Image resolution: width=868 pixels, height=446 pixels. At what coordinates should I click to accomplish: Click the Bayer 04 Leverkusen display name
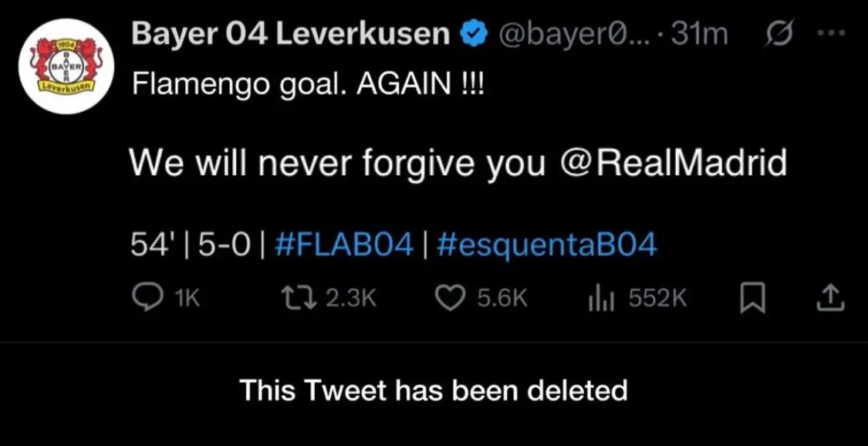pos(291,35)
